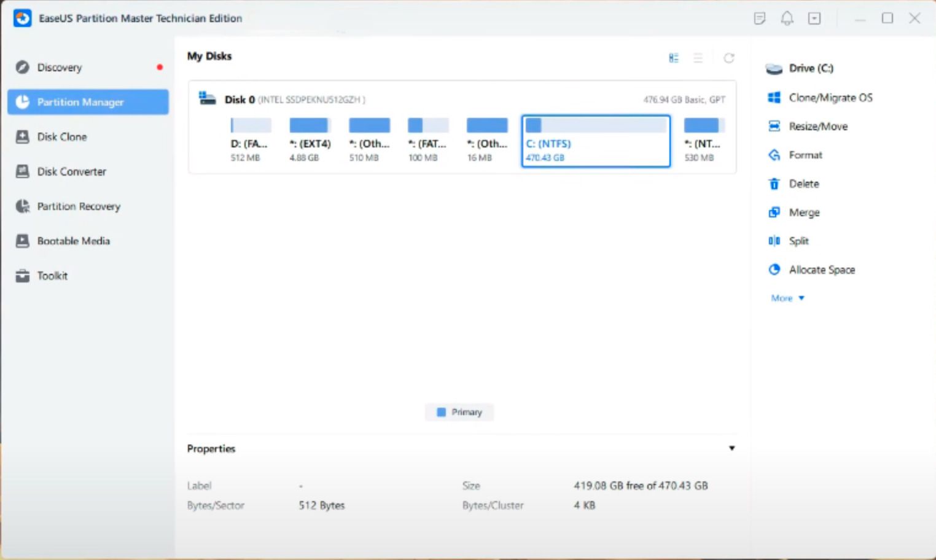The width and height of the screenshot is (936, 560).
Task: Open the Partition Recovery icon
Action: point(23,206)
